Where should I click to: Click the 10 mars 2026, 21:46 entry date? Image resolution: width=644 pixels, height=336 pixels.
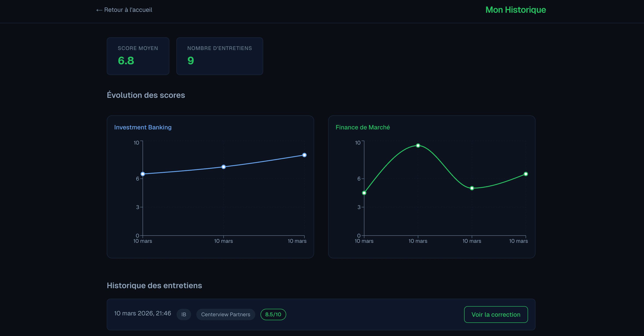click(143, 313)
